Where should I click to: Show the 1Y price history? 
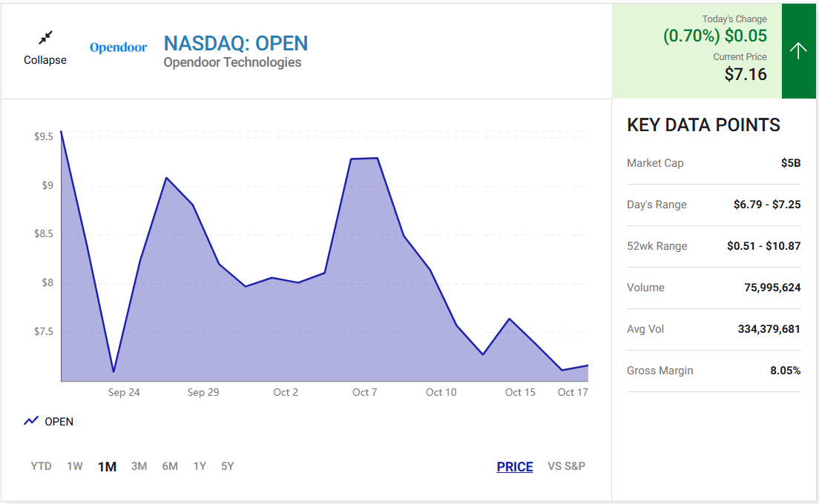pos(200,466)
